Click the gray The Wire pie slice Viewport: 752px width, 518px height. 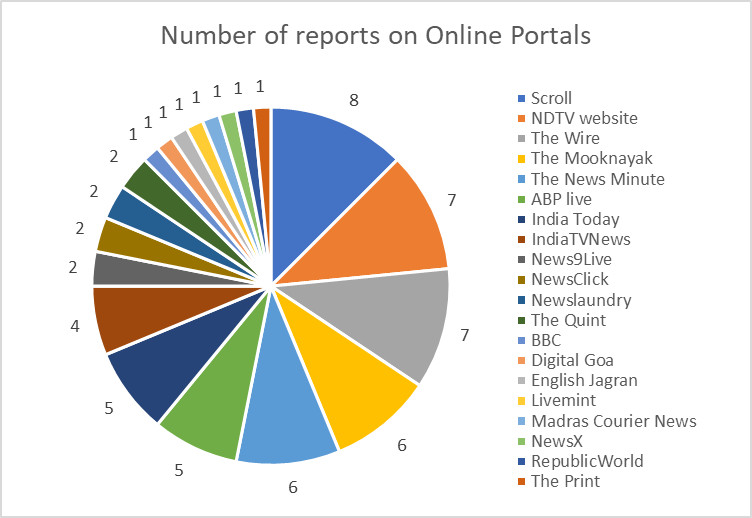[390, 318]
